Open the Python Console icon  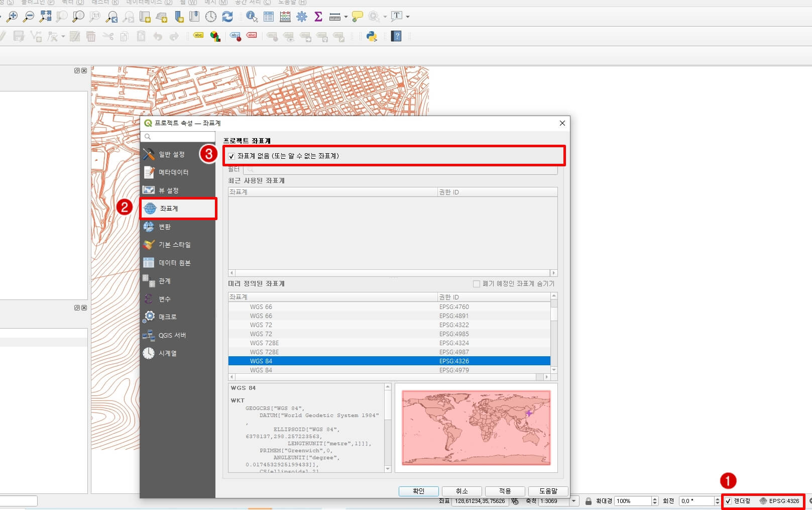tap(372, 36)
